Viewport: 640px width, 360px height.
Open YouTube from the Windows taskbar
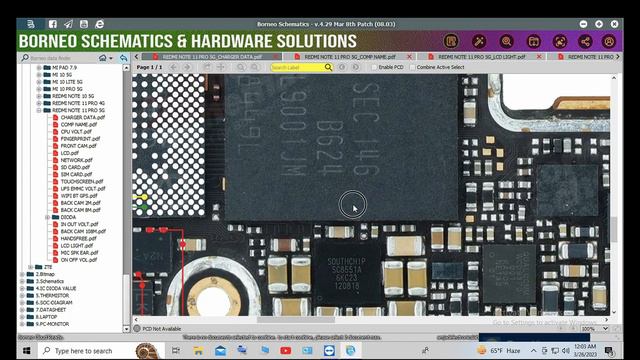[x=286, y=351]
